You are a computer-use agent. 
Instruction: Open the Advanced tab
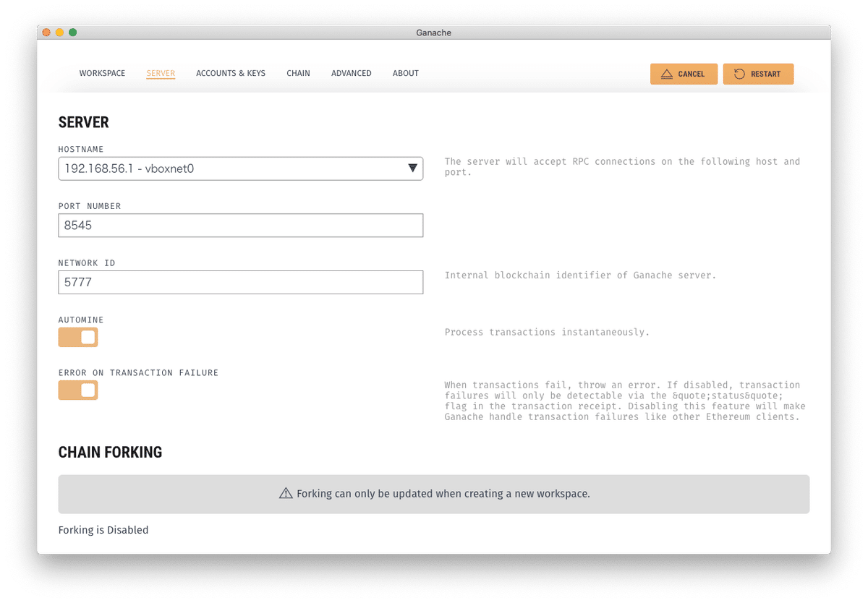[x=352, y=73]
